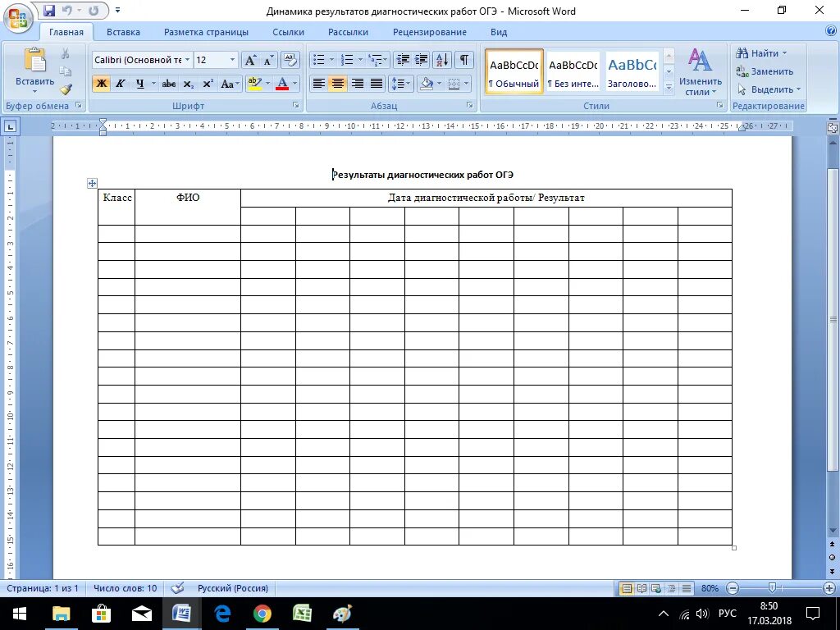
Task: Click status bar word count Число слов
Action: pos(126,588)
